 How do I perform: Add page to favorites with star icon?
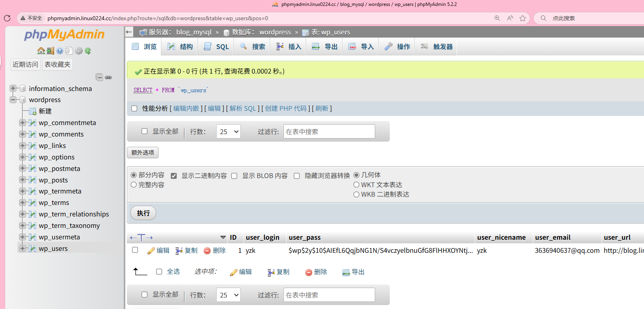click(x=523, y=18)
